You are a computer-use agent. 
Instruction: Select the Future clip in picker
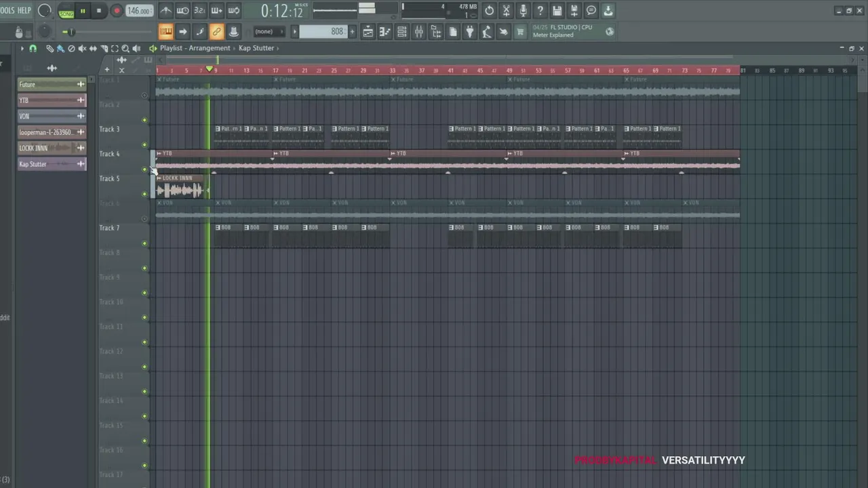coord(52,84)
